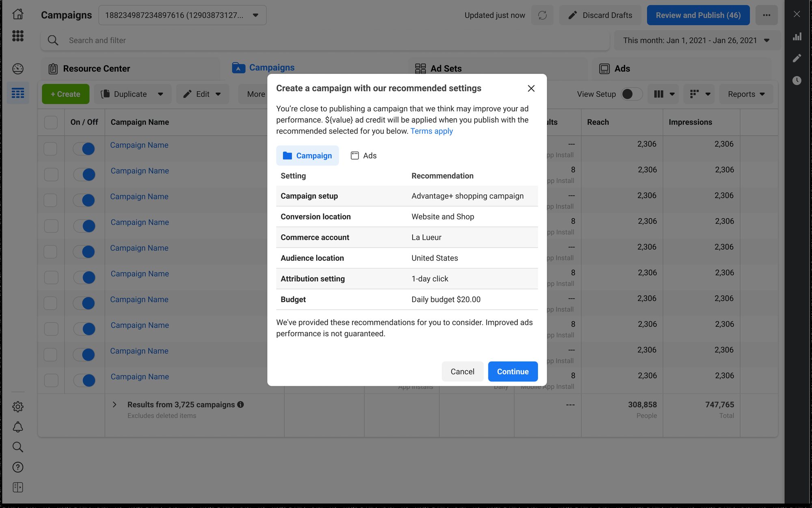
Task: Switch off the second campaign's toggle
Action: [x=84, y=175]
